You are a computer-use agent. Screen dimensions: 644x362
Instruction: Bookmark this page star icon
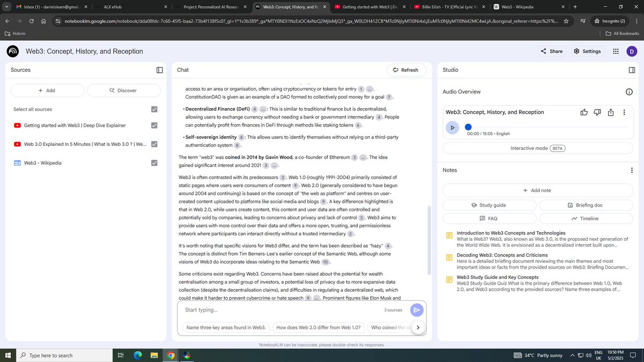coord(566,21)
